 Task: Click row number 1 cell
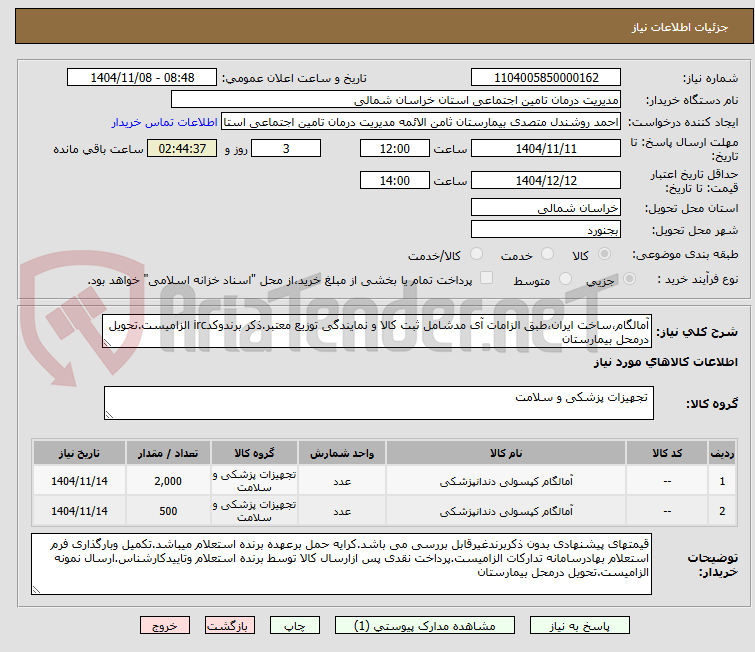coord(722,481)
